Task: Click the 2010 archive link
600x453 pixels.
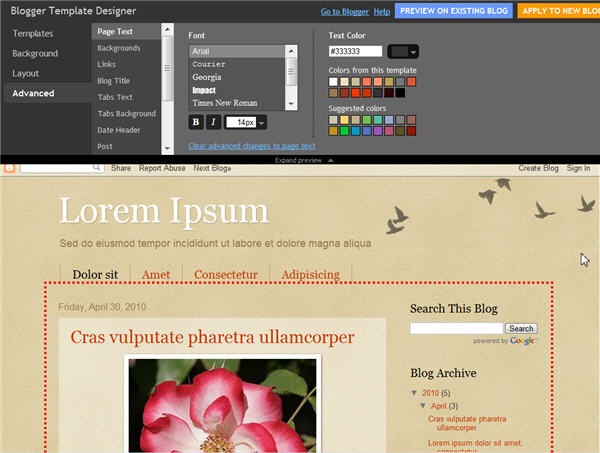Action: (x=430, y=393)
